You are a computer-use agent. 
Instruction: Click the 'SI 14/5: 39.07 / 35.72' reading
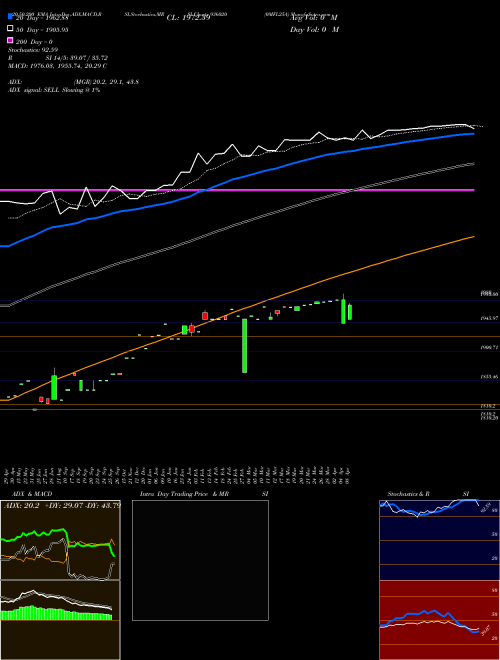(x=77, y=58)
